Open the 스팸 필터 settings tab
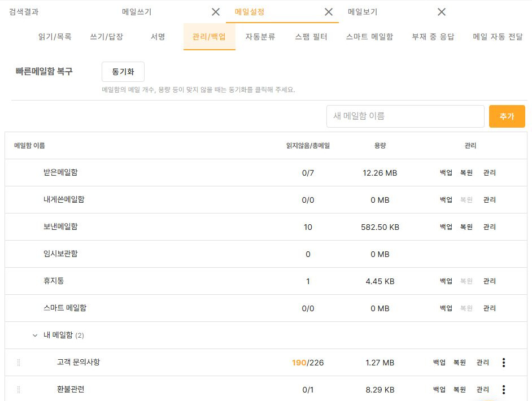Screen dimensions: 532x401 [x=311, y=37]
